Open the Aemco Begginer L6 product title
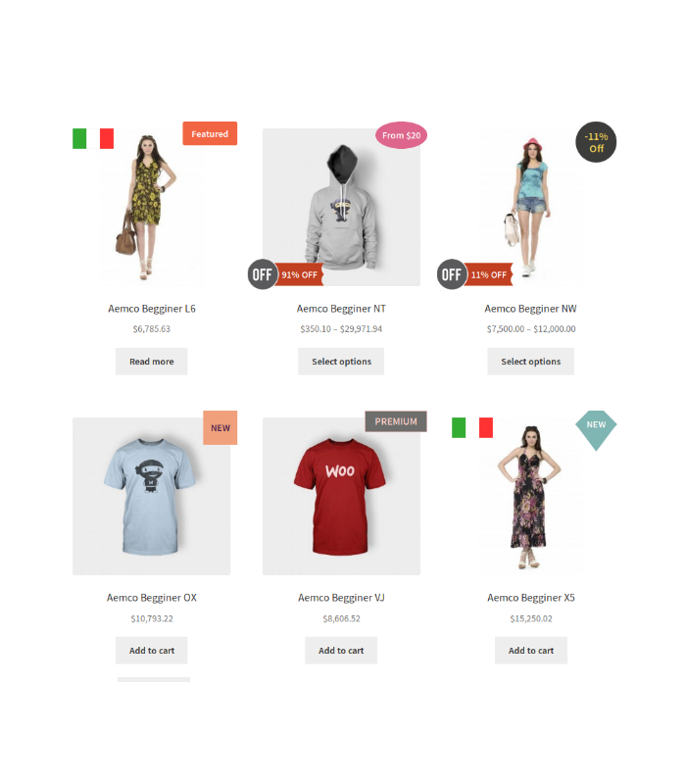This screenshot has width=686, height=784. click(x=152, y=309)
